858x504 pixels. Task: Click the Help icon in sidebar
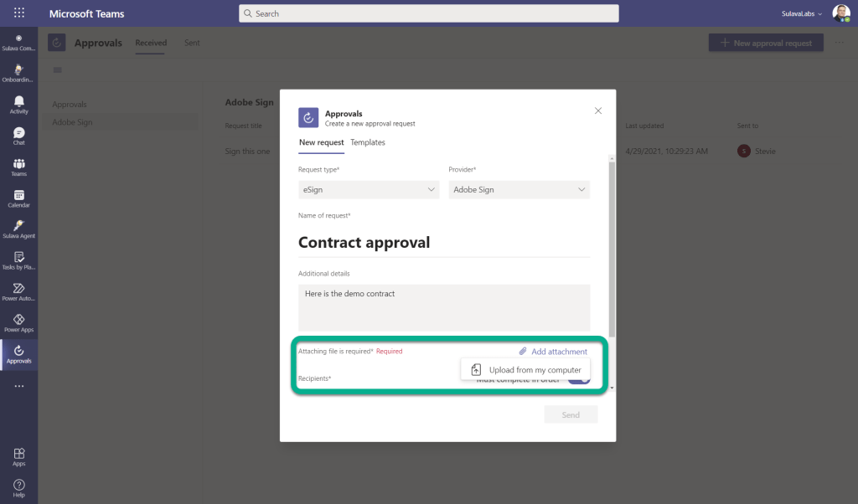tap(18, 487)
